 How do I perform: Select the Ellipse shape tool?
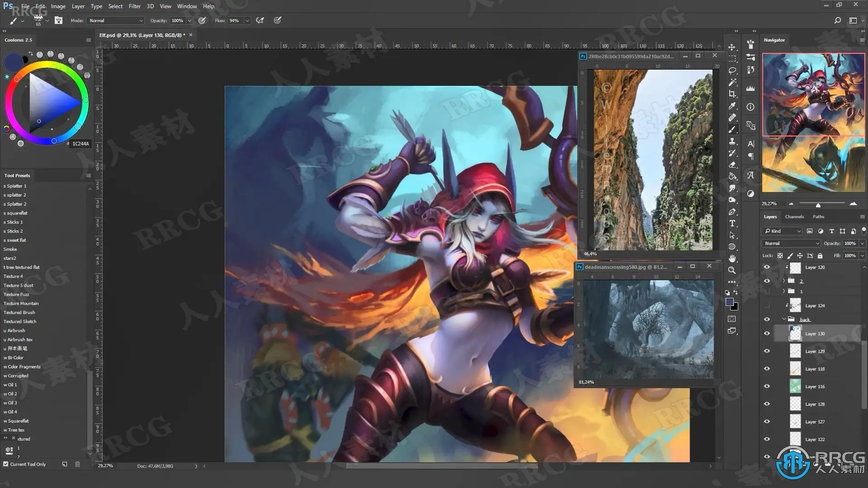pyautogui.click(x=732, y=247)
